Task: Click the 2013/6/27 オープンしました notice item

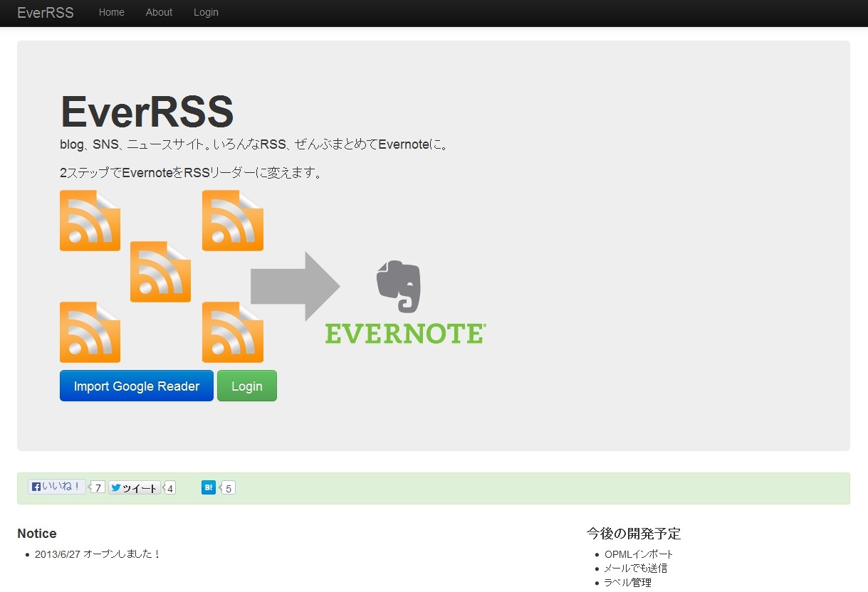Action: 98,554
